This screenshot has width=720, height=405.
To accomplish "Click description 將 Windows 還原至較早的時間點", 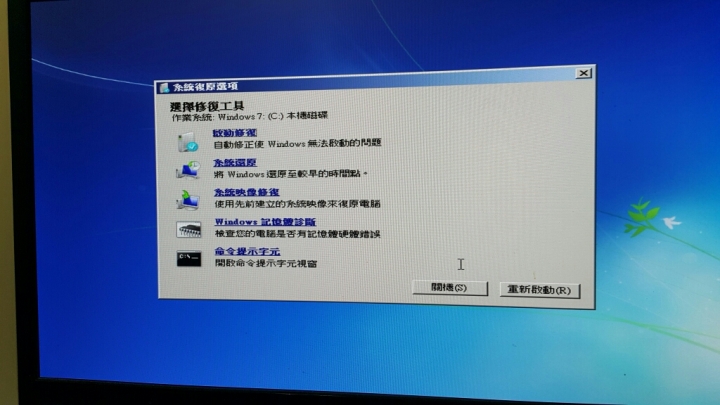I will pyautogui.click(x=291, y=174).
